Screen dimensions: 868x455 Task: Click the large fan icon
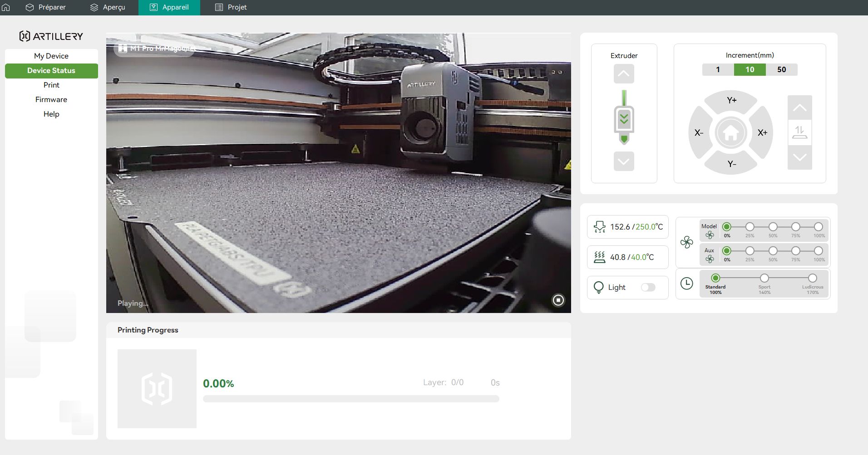pyautogui.click(x=687, y=242)
